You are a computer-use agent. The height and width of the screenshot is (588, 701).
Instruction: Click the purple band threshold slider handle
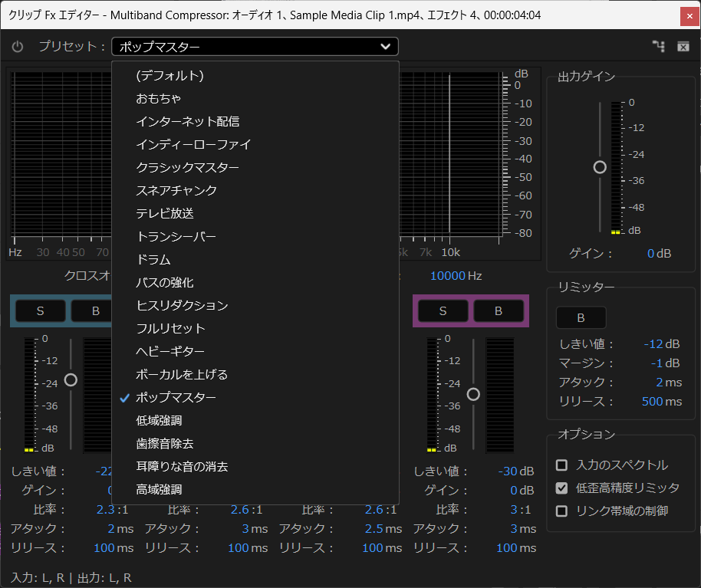[x=473, y=394]
